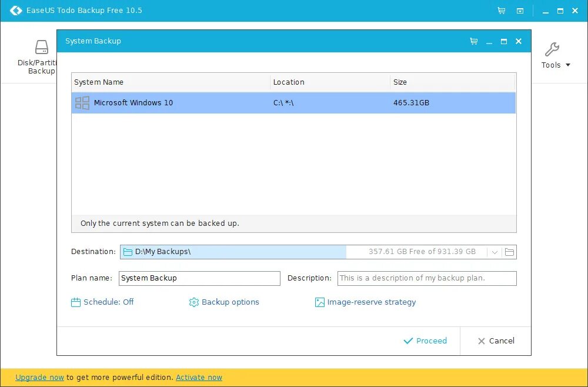This screenshot has height=387, width=588.
Task: Click the 357.61 GB Free of 931.39 GB text
Action: [x=422, y=252]
